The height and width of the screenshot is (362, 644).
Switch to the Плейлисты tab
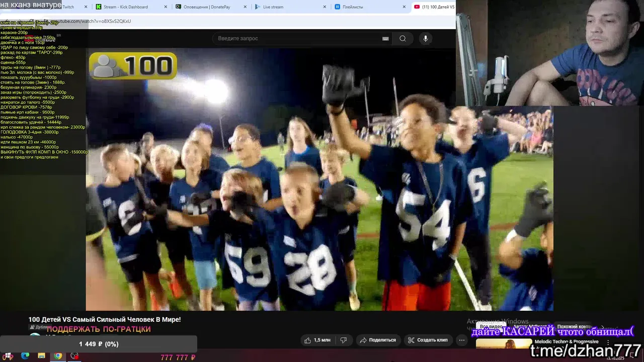[x=370, y=7]
